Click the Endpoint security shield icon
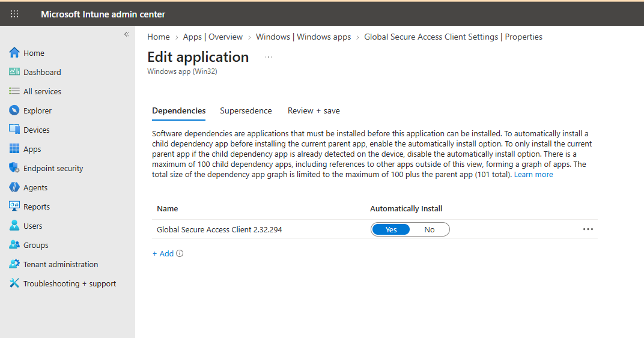 click(14, 167)
